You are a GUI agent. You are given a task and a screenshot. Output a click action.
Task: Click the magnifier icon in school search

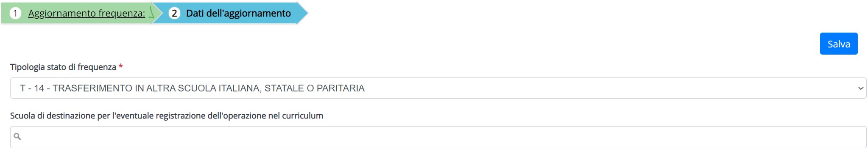17,136
